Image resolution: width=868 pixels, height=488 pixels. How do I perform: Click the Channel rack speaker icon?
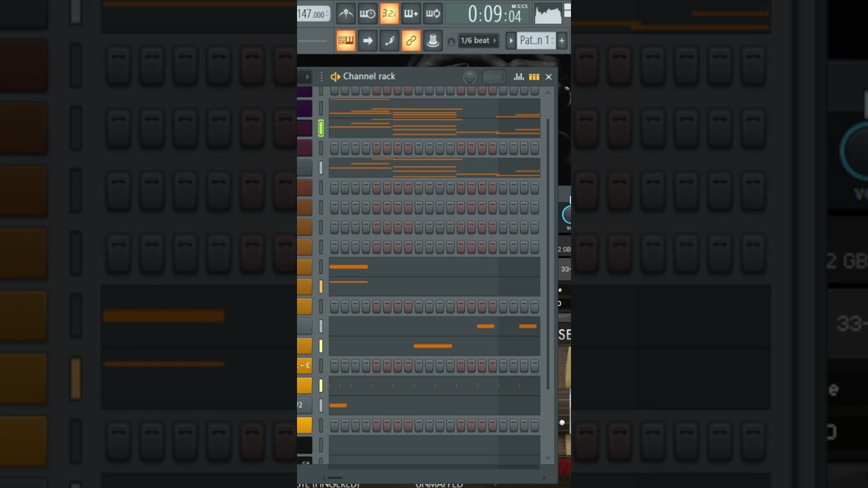coord(335,77)
